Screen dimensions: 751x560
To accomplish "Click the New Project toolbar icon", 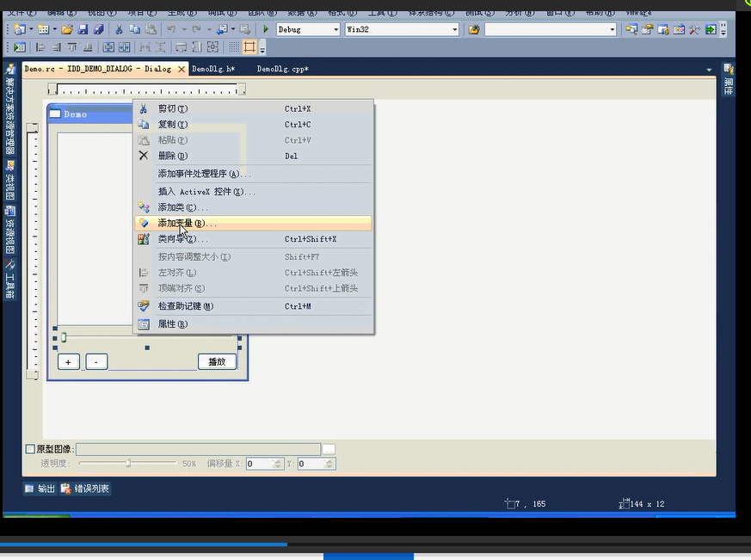I will coord(20,30).
